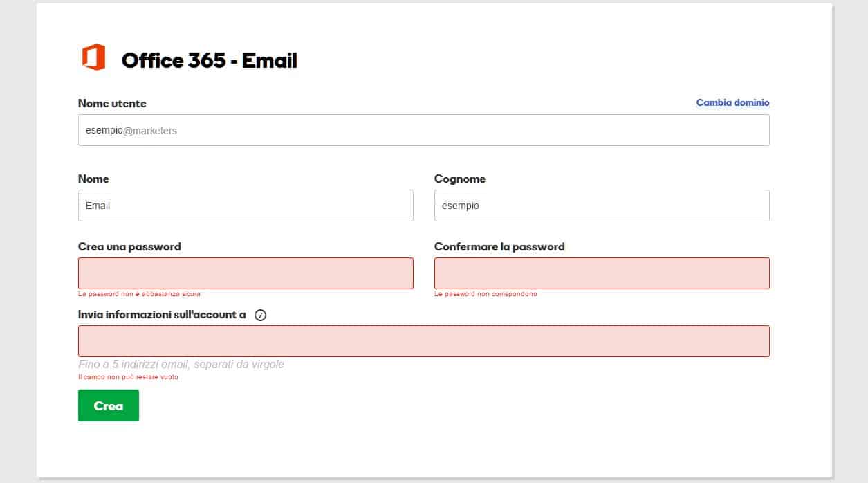Click the 'Nome utente' input field

click(x=423, y=130)
